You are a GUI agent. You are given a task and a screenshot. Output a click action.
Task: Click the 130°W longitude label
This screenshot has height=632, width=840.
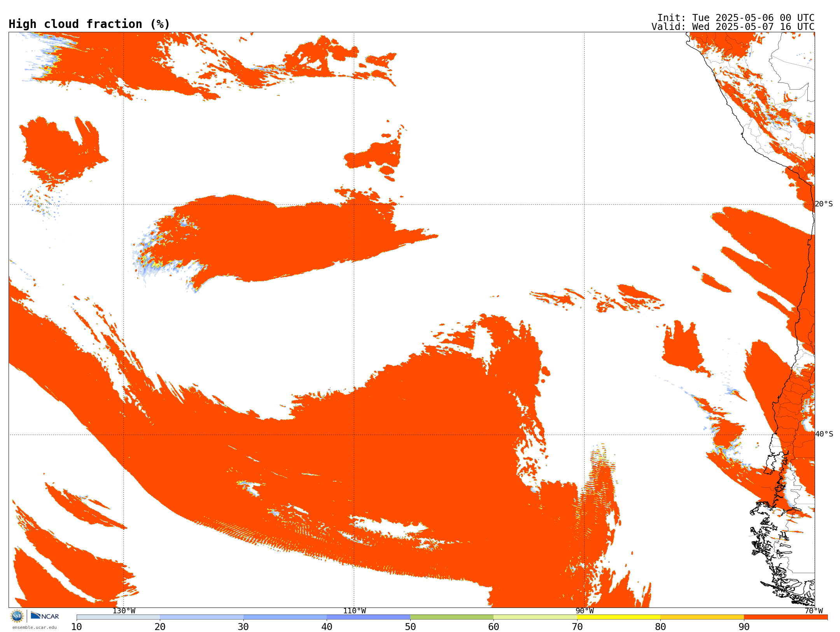point(124,611)
